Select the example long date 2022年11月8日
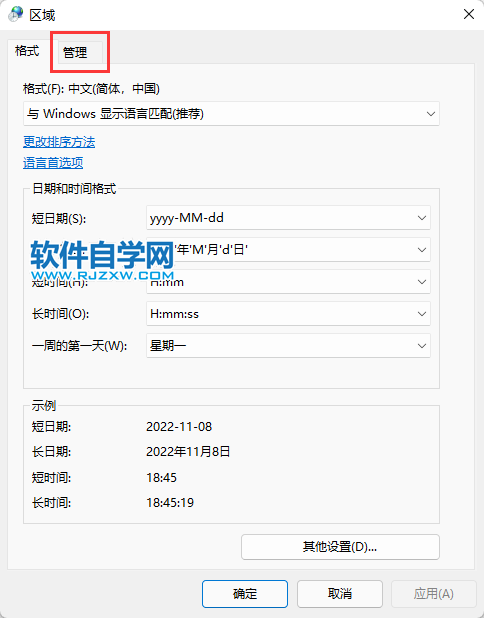This screenshot has width=484, height=618. pos(188,452)
